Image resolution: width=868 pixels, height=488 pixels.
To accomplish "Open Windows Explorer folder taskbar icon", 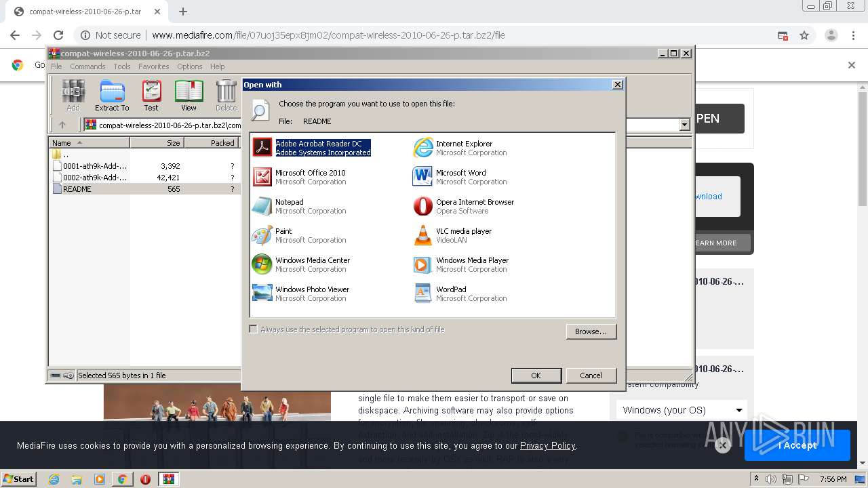I will click(77, 479).
